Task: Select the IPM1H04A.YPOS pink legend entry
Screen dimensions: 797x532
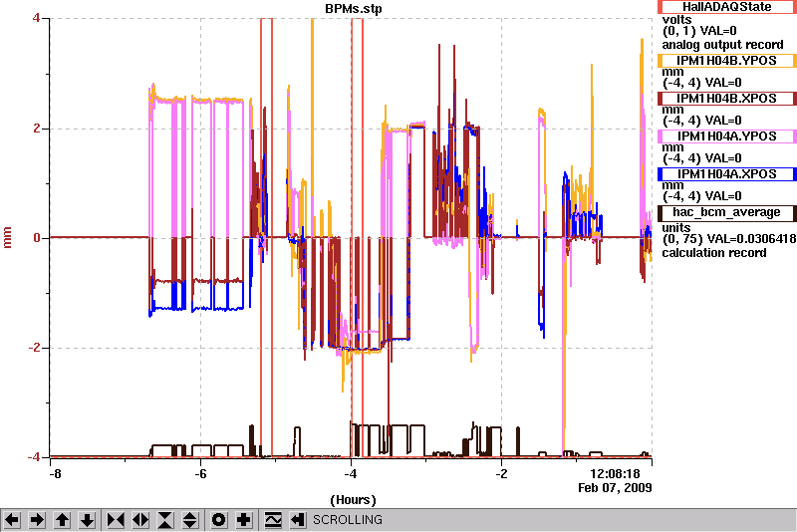Action: coord(727,136)
